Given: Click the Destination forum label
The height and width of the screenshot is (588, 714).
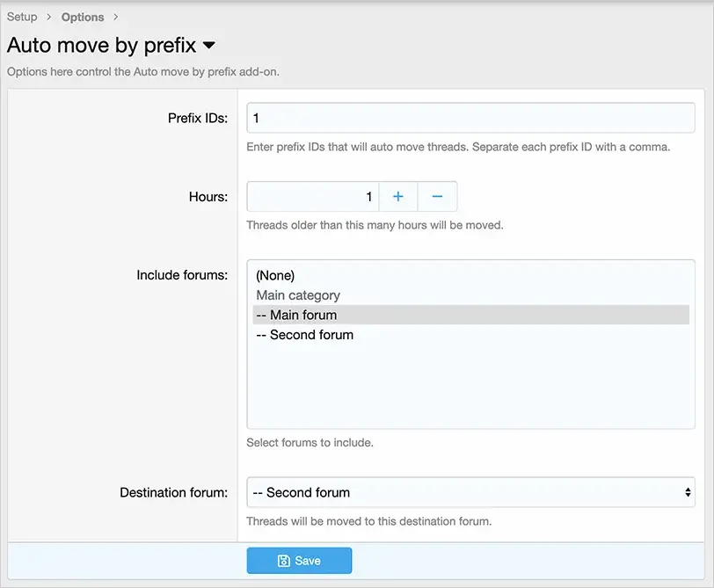Looking at the screenshot, I should click(x=173, y=493).
